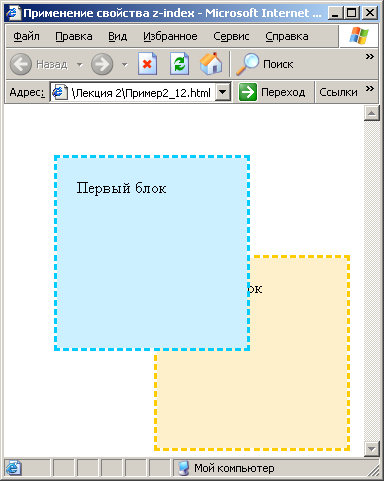Open the Файл menu
384x481 pixels.
click(x=26, y=36)
